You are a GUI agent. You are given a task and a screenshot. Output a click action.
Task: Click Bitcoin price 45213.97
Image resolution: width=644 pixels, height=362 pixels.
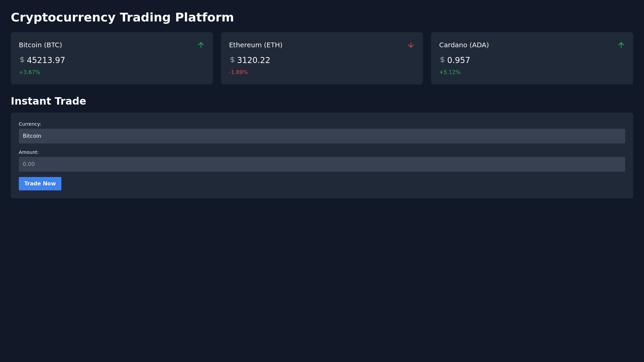point(46,60)
